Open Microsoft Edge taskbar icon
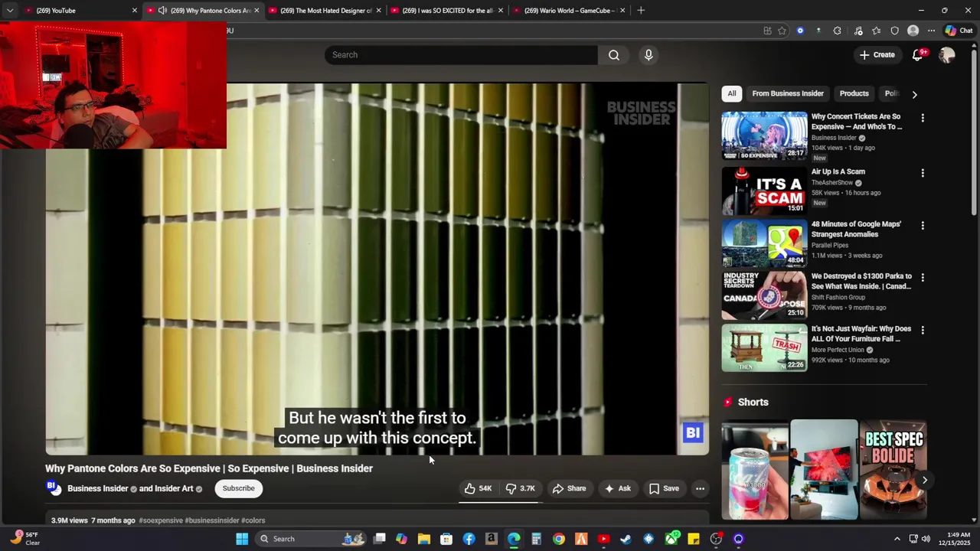This screenshot has width=980, height=551. pos(514,539)
